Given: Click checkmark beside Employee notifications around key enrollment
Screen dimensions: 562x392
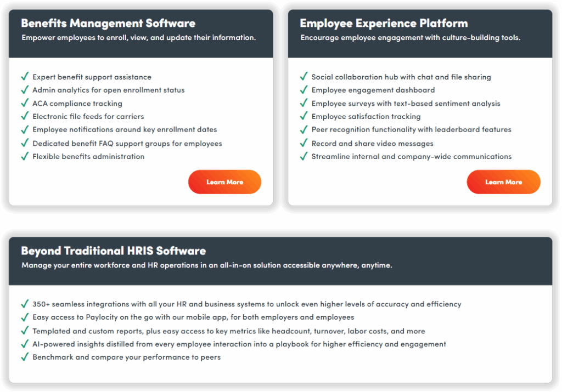Looking at the screenshot, I should coord(25,129).
